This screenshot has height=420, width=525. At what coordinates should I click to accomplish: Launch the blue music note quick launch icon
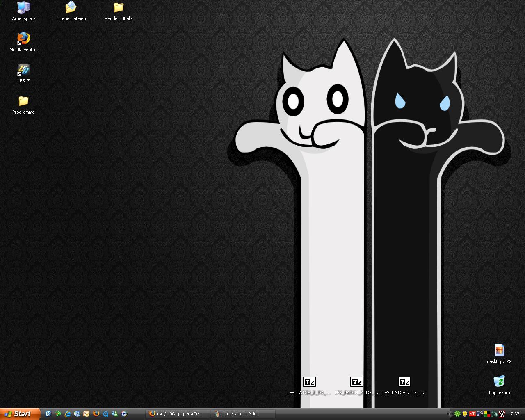click(77, 414)
